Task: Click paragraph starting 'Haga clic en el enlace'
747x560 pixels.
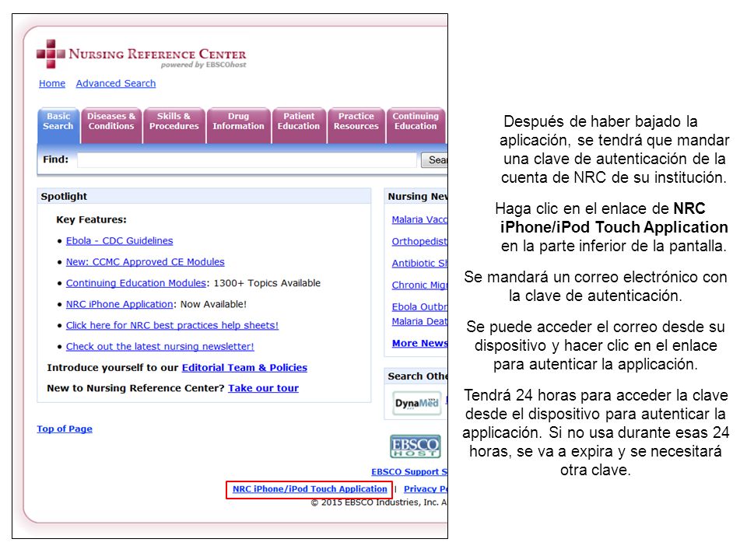Action: [612, 227]
